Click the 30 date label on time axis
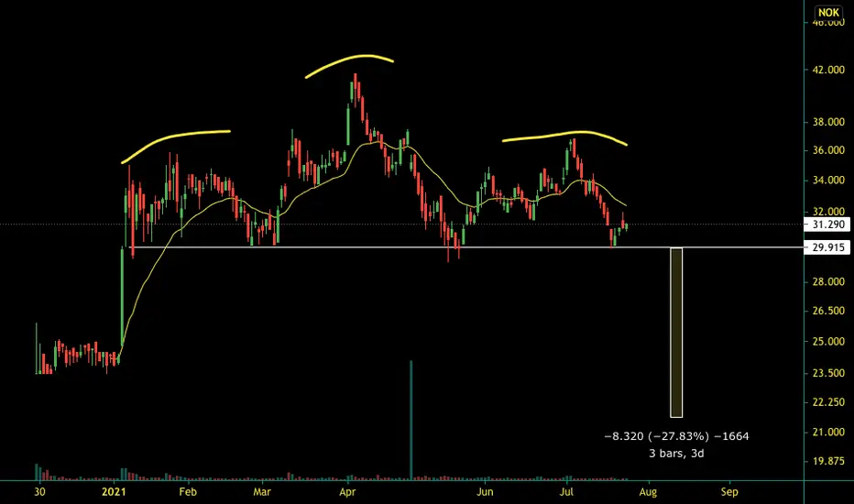Viewport: 854px width, 504px height. click(39, 492)
